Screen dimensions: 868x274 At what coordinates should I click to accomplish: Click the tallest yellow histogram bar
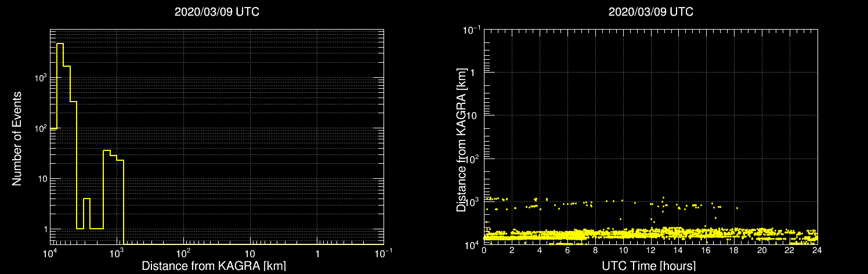point(60,144)
